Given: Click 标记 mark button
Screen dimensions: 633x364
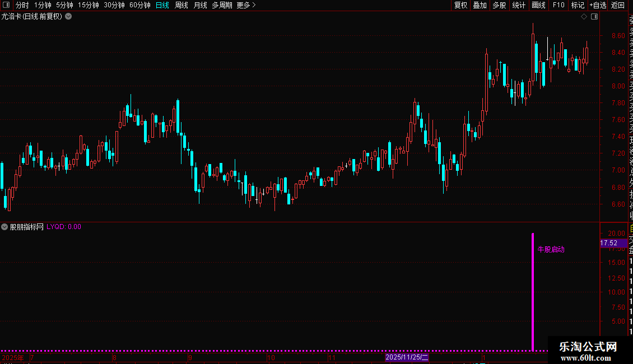Looking at the screenshot, I should (x=578, y=5).
